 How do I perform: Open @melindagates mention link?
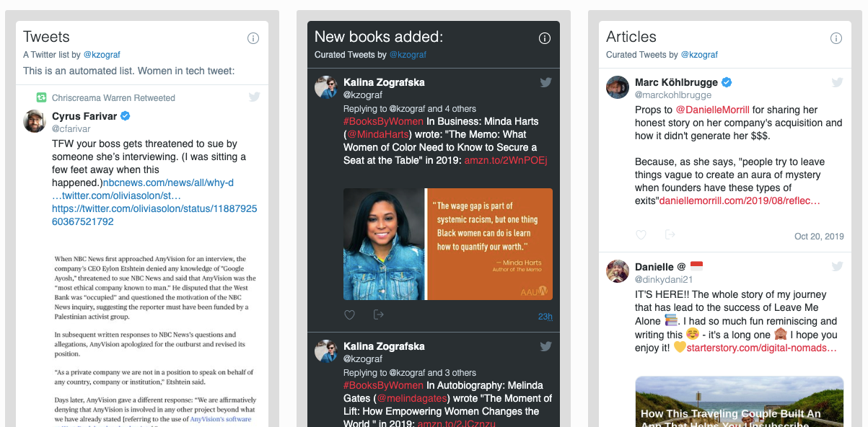[x=413, y=398]
